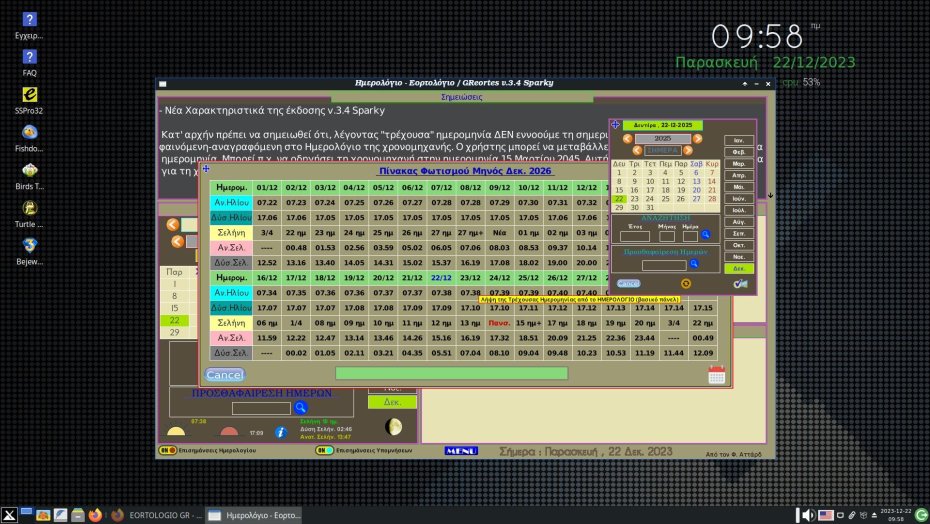
Task: Switch to Ημερολόγιο - Εορτο... taskbar window
Action: [255, 515]
